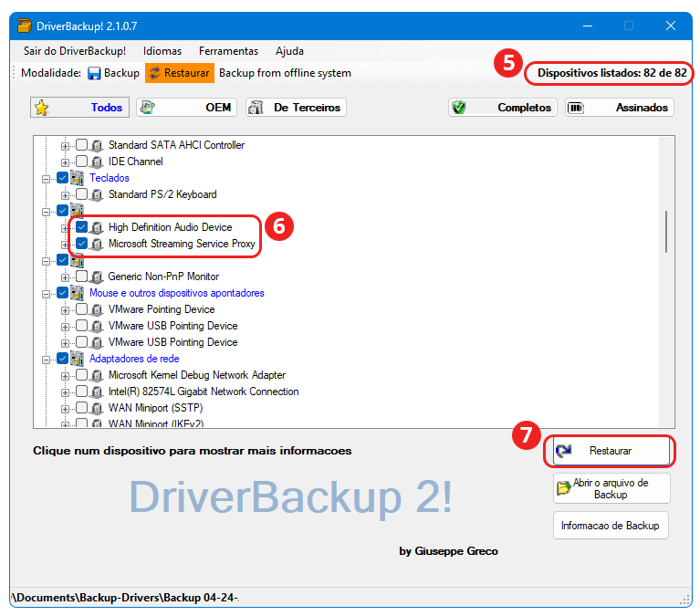Image resolution: width=700 pixels, height=616 pixels.
Task: Collapse the Teclados category node
Action: point(46,179)
